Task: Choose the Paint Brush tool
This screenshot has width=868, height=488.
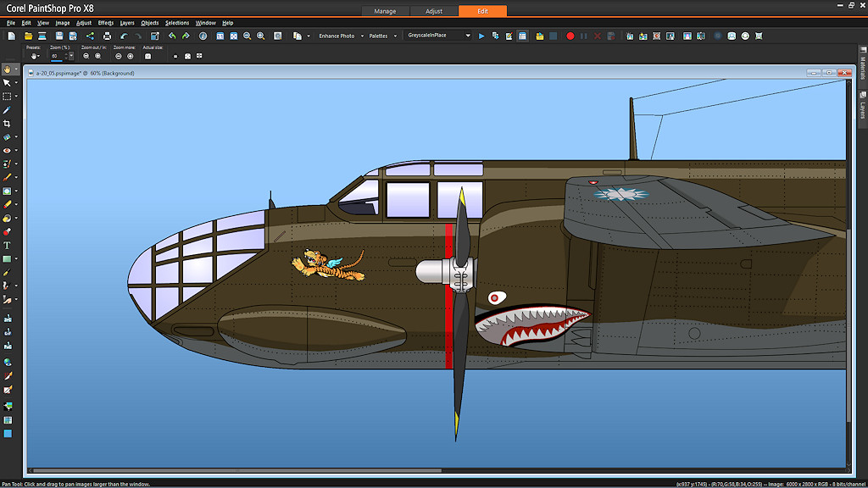Action: pos(7,177)
